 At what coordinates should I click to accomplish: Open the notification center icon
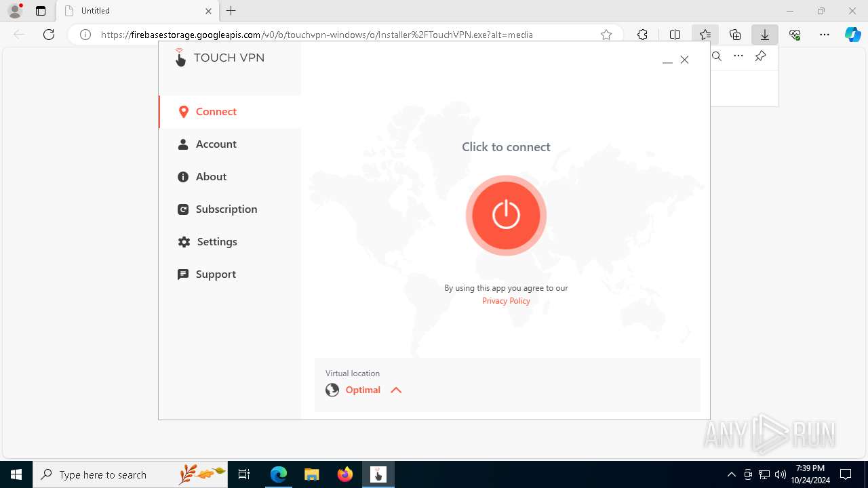tap(846, 474)
